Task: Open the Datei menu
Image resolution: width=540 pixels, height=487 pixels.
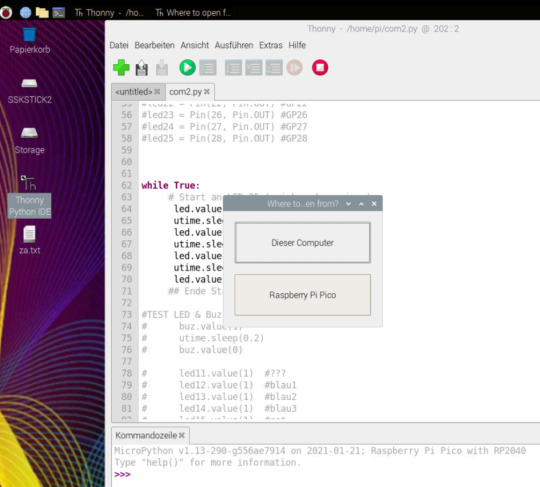Action: click(119, 45)
